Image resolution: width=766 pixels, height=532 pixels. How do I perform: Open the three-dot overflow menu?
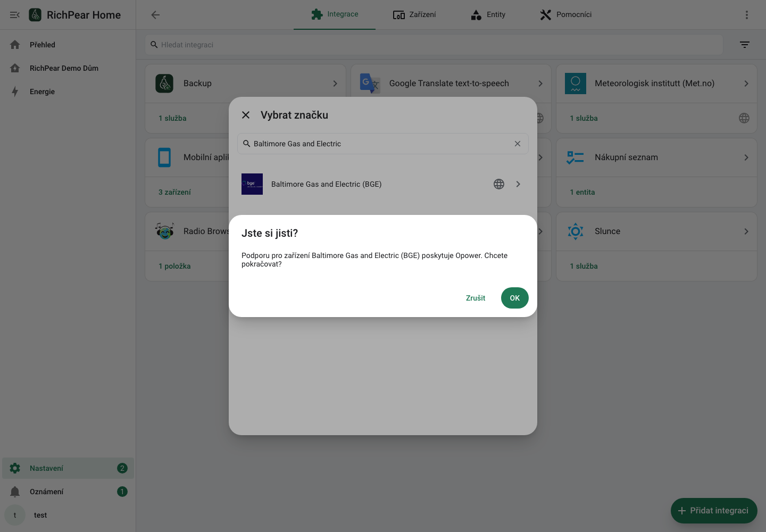[747, 15]
